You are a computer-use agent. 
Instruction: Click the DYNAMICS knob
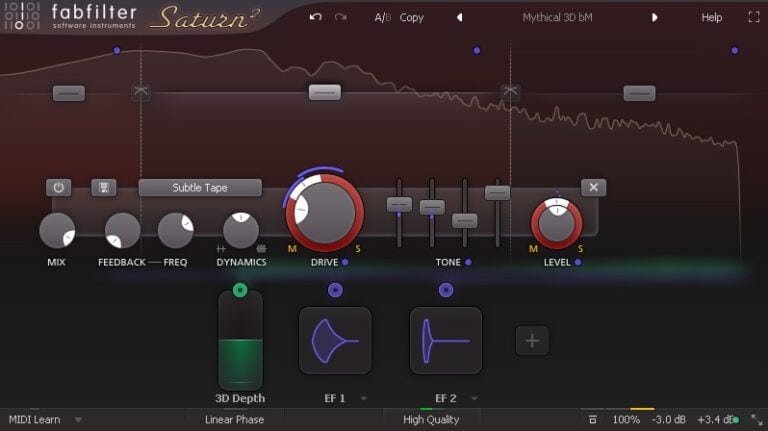tap(240, 230)
